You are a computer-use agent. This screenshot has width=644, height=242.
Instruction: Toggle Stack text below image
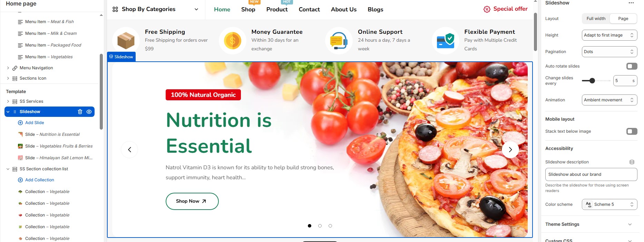tap(632, 131)
